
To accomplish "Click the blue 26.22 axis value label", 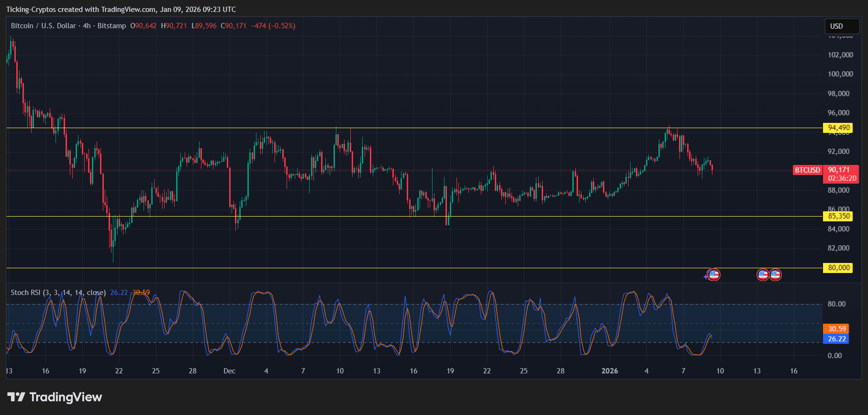I will pyautogui.click(x=836, y=339).
